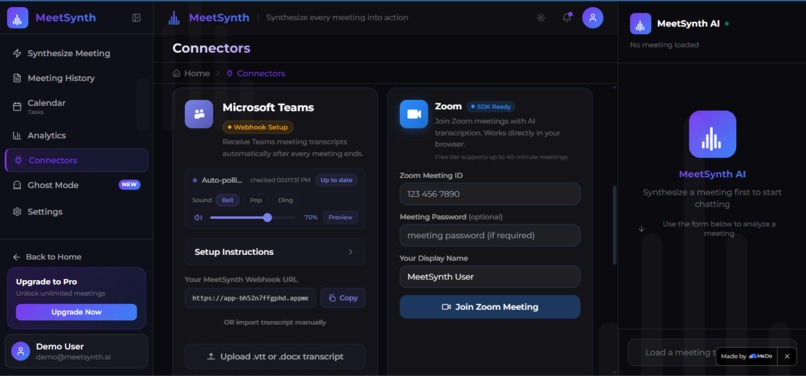Click the large MeetSynth AI logo
The image size is (806, 376).
(x=712, y=134)
